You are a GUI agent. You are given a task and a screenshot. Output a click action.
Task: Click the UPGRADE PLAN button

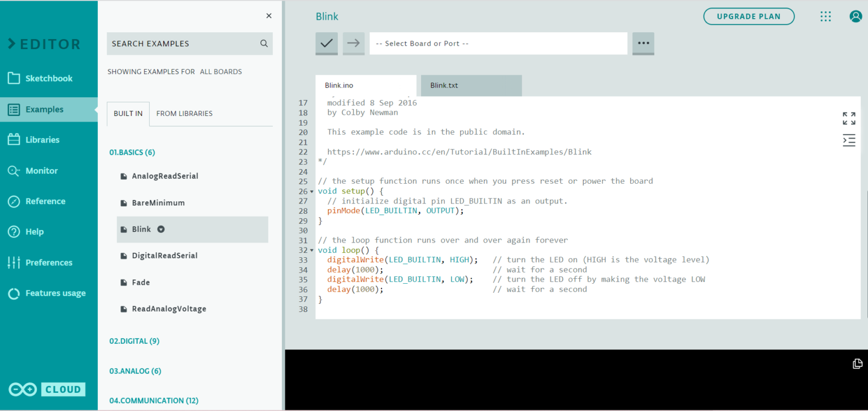(x=749, y=16)
